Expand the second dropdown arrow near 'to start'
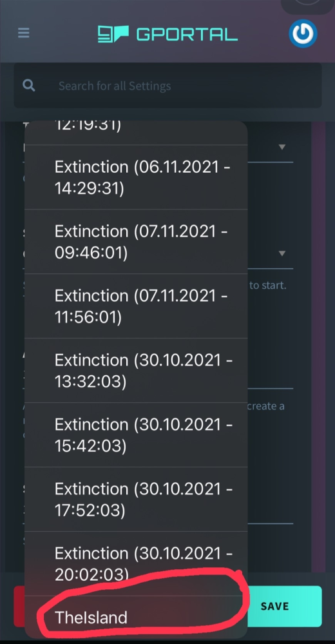Viewport: 335px width, 644px height. [282, 253]
